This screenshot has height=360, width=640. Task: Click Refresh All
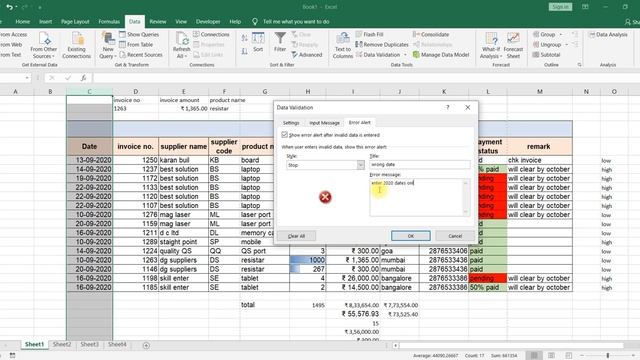click(x=181, y=45)
